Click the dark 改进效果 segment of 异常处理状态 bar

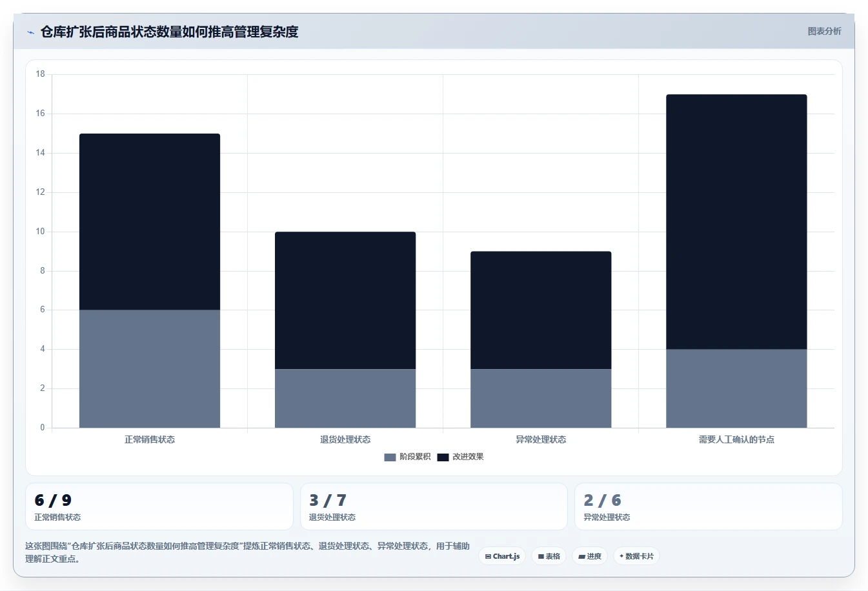541,310
